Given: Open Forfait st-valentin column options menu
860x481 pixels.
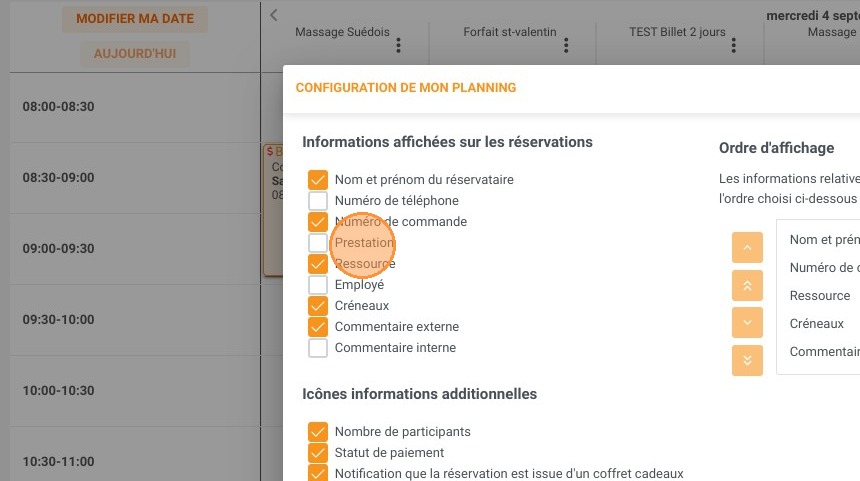Looking at the screenshot, I should 566,46.
